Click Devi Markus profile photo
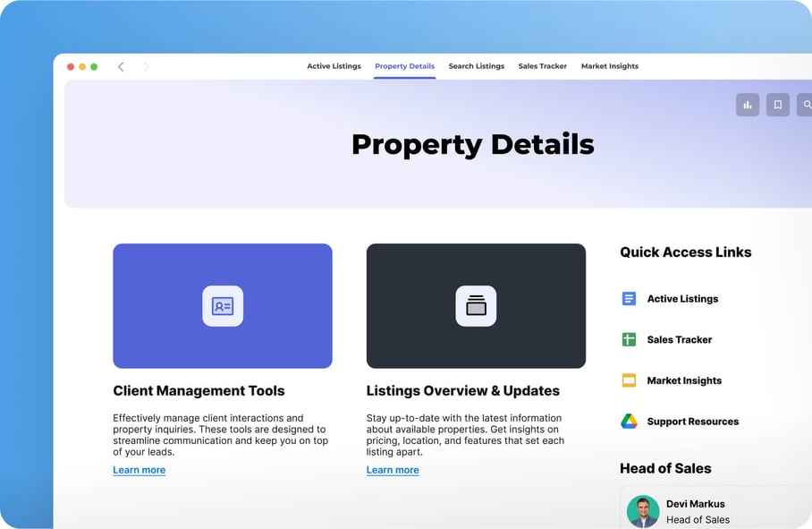 (x=642, y=511)
